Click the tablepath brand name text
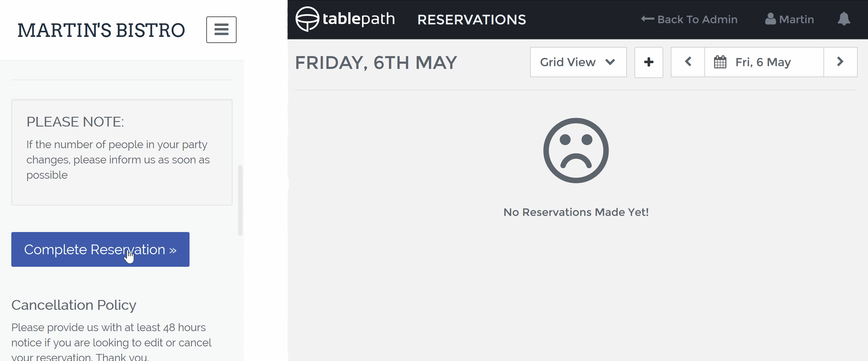 click(x=359, y=19)
